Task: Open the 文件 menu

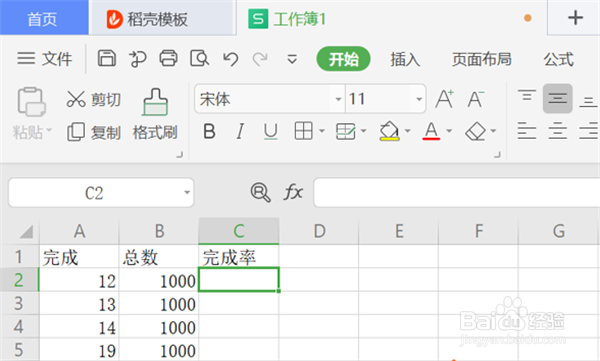Action: pos(44,59)
